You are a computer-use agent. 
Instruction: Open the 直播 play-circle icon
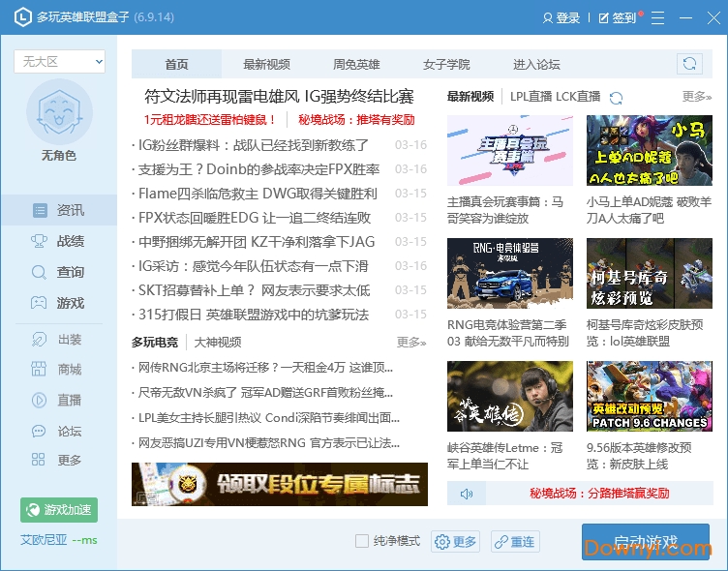[x=39, y=400]
